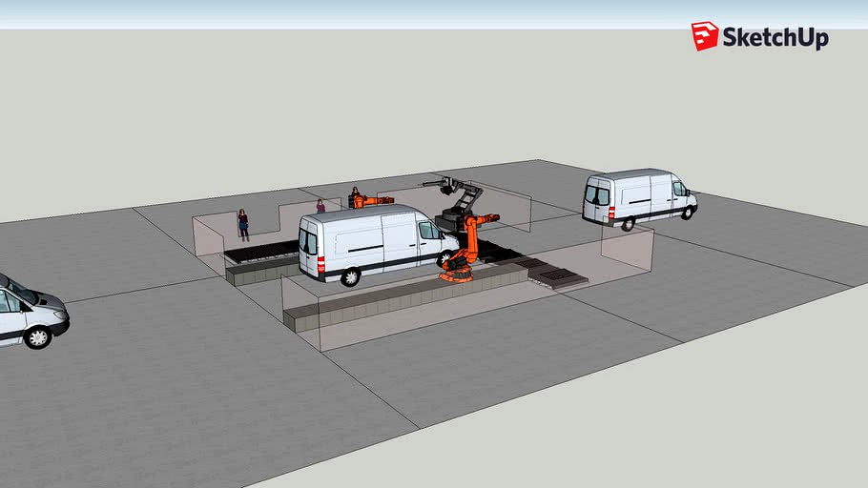Click the red tail light on center van

pyautogui.click(x=321, y=264)
